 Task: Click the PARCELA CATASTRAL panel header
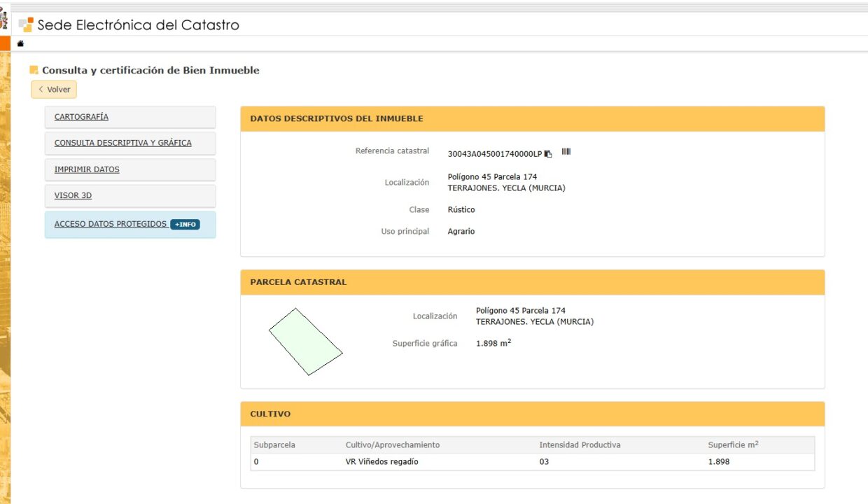[x=533, y=282]
